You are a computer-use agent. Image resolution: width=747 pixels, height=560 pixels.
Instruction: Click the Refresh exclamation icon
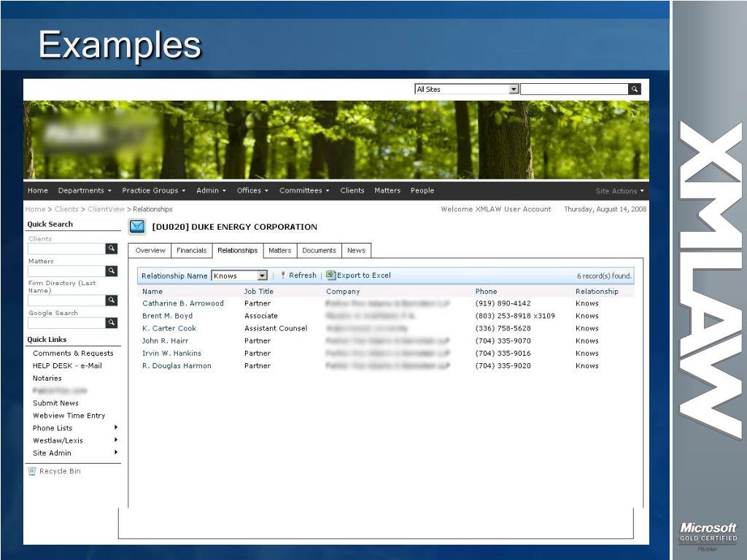282,275
